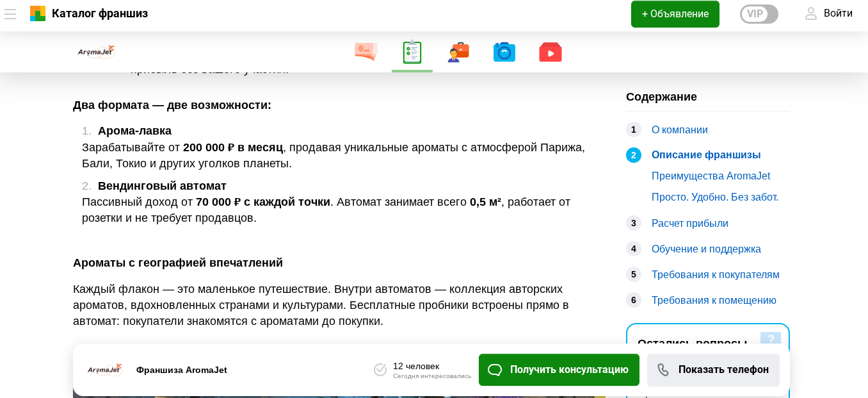Click text 70 000 ₽ с каждой точки
Screen dimensions: 868x398
coord(263,202)
